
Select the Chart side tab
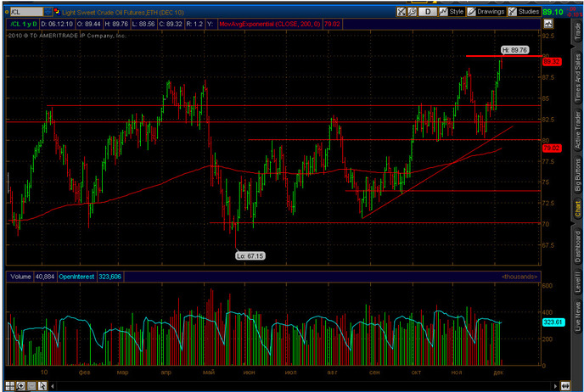click(577, 209)
